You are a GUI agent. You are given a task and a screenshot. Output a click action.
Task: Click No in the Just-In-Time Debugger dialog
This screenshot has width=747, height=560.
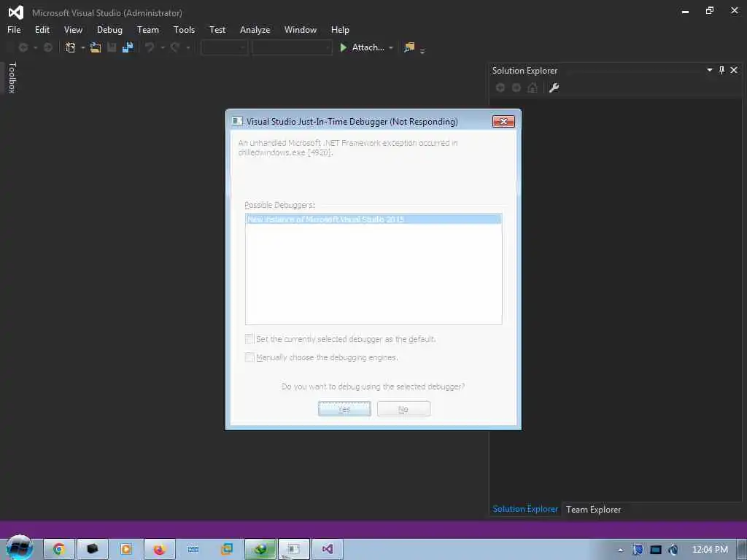403,408
